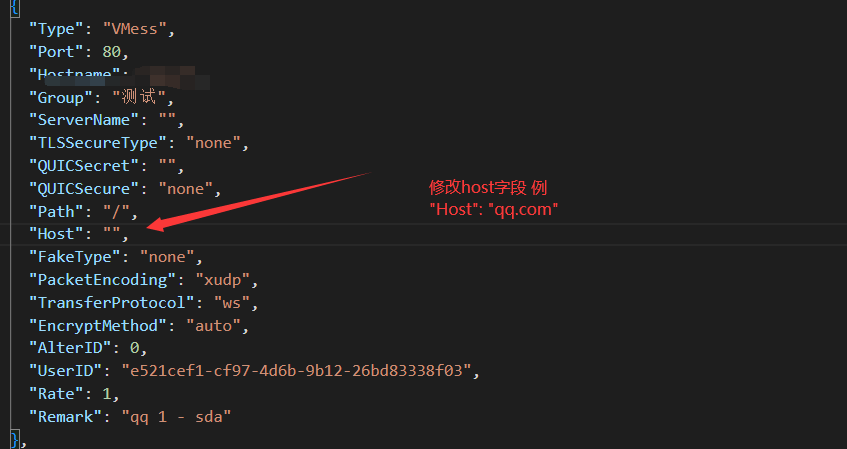
Task: Click the "Rate" key
Action: click(52, 393)
